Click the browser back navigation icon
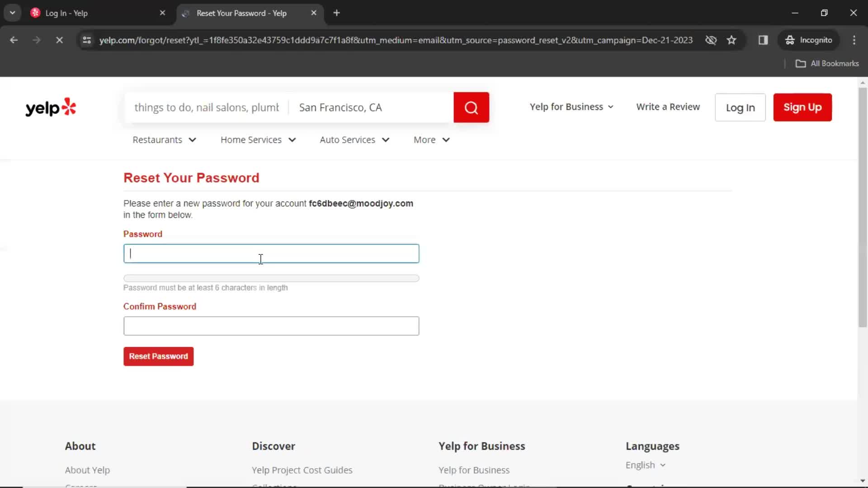This screenshot has width=868, height=488. [13, 40]
